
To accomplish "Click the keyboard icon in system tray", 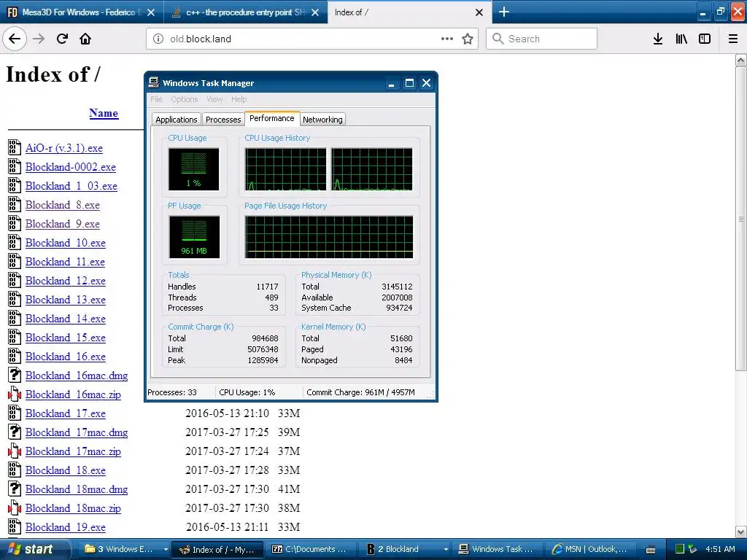I will pos(651,549).
